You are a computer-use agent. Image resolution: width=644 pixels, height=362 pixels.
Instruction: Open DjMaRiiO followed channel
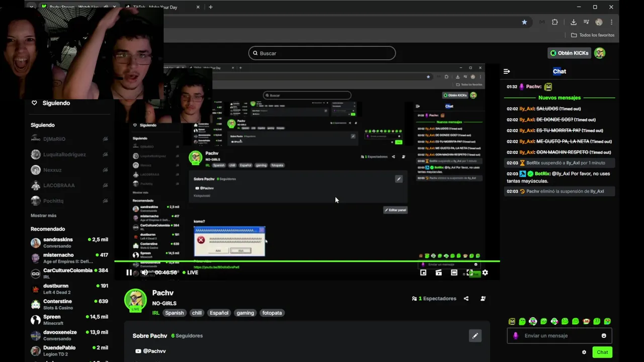(x=70, y=139)
